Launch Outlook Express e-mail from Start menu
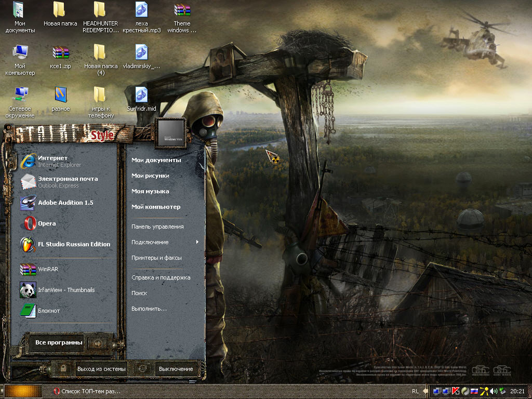Viewport: 532px width, 399px height. (x=59, y=182)
